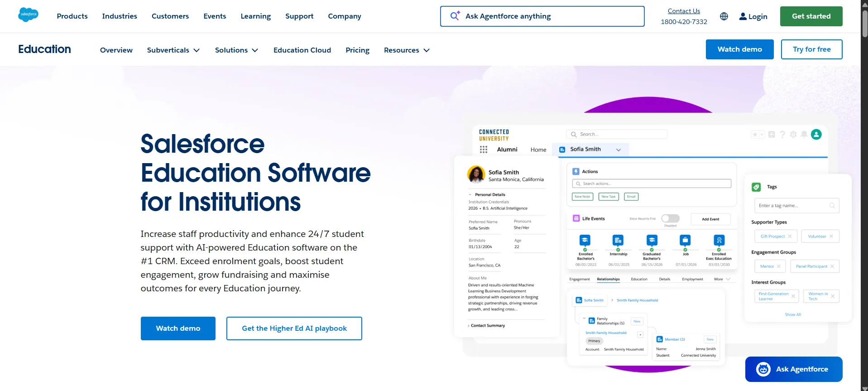The width and height of the screenshot is (868, 391).
Task: Click the Enrolled Exec Education icon
Action: click(x=719, y=240)
